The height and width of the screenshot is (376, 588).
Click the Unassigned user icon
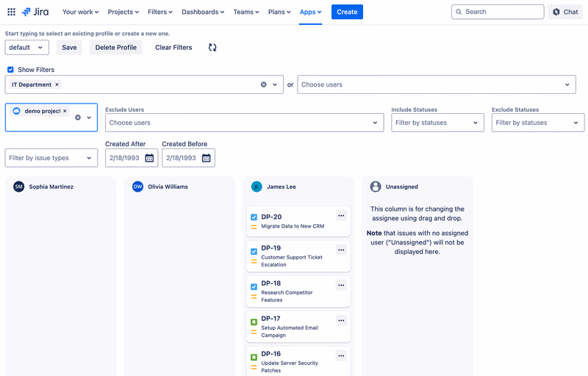[x=376, y=187]
